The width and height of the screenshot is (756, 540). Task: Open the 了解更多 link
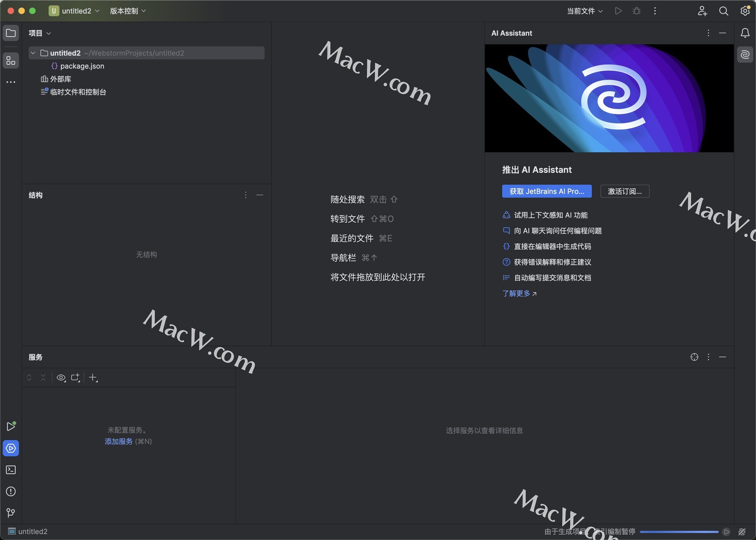pos(519,293)
